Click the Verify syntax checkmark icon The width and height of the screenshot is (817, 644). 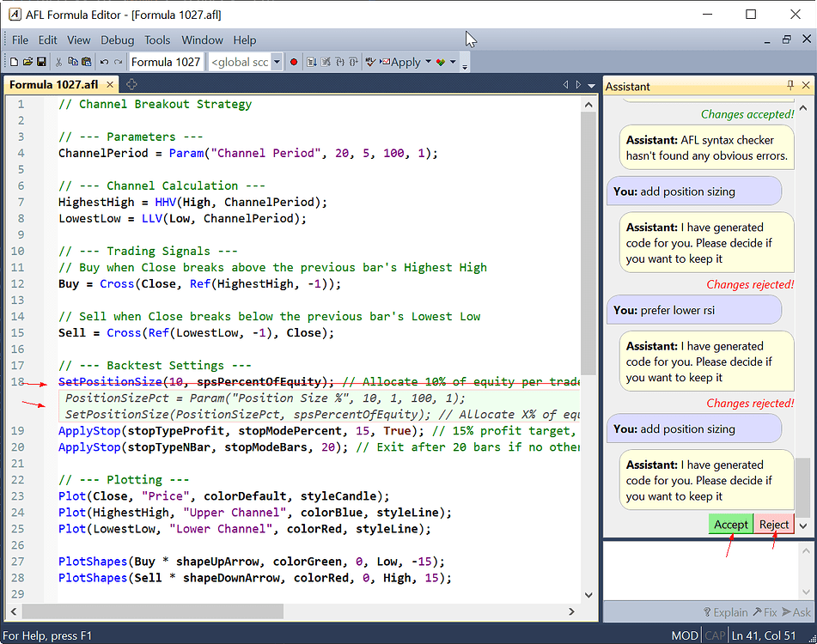[x=371, y=62]
